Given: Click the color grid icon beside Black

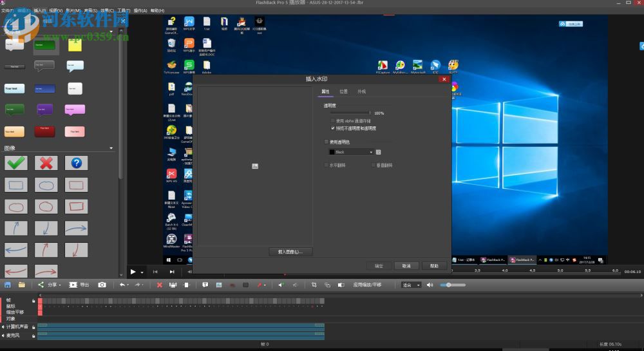Looking at the screenshot, I should tap(379, 152).
